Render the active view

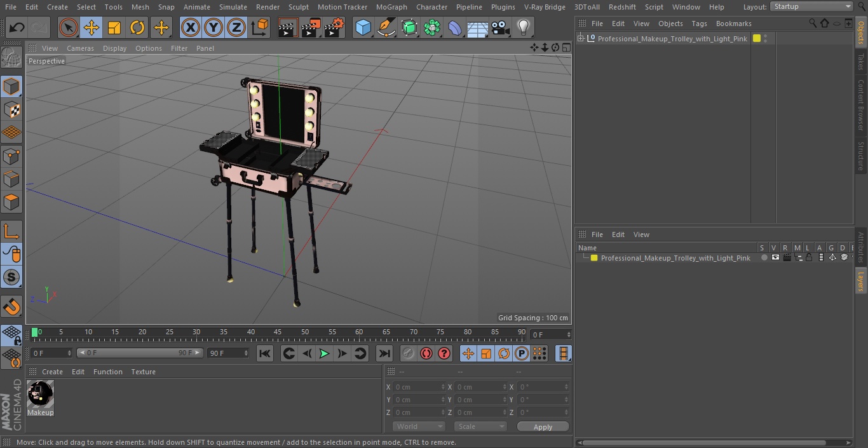288,27
